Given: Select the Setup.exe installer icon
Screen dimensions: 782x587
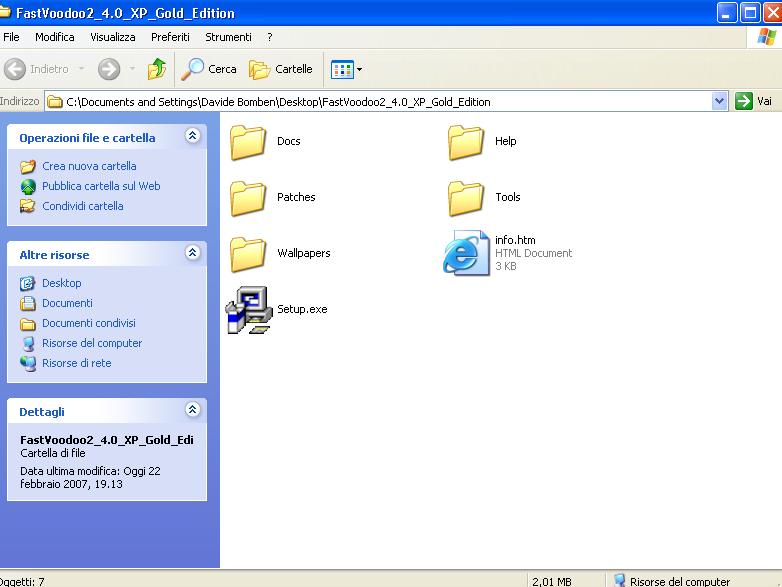Looking at the screenshot, I should click(x=248, y=310).
